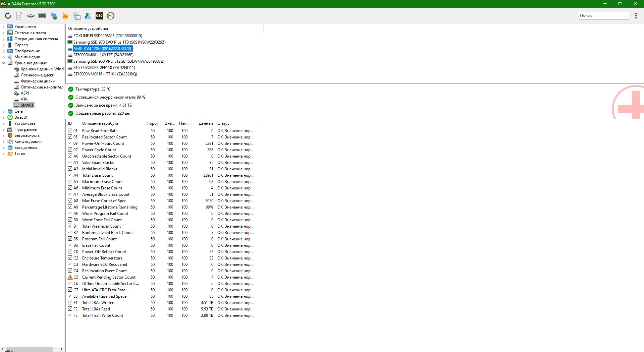Viewport: 644px width, 352px height.
Task: Launch the system stability test flame icon
Action: click(65, 16)
